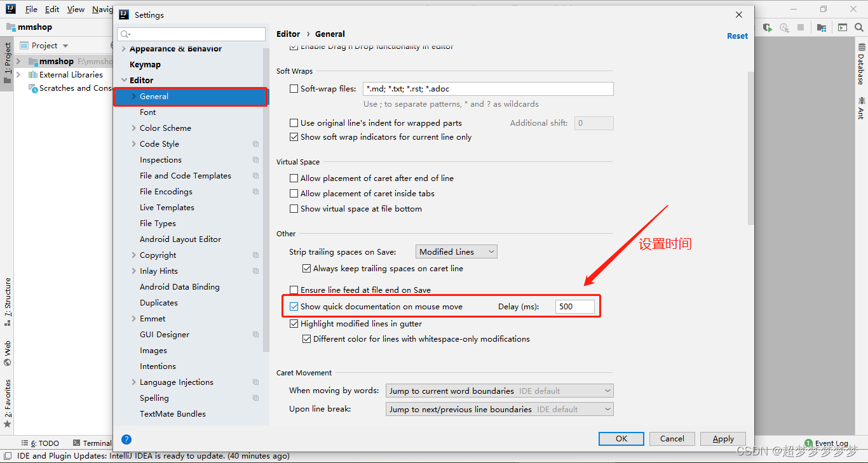Open the 7: Structure side tab
The height and width of the screenshot is (463, 868).
[8, 302]
